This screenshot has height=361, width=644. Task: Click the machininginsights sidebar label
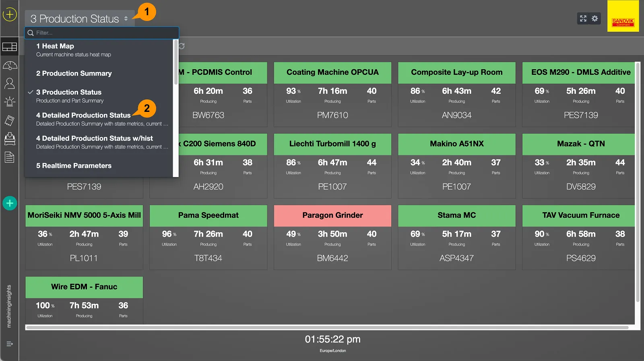click(x=9, y=306)
